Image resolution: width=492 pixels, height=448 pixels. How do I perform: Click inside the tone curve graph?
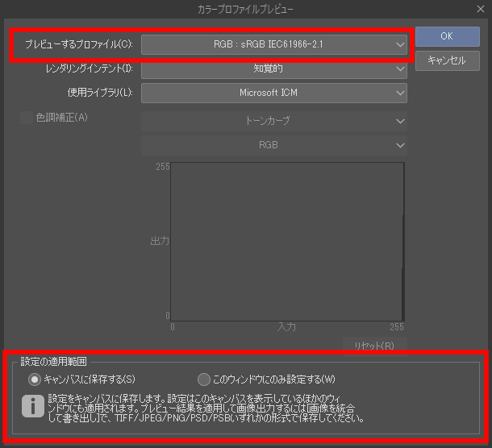tap(287, 242)
